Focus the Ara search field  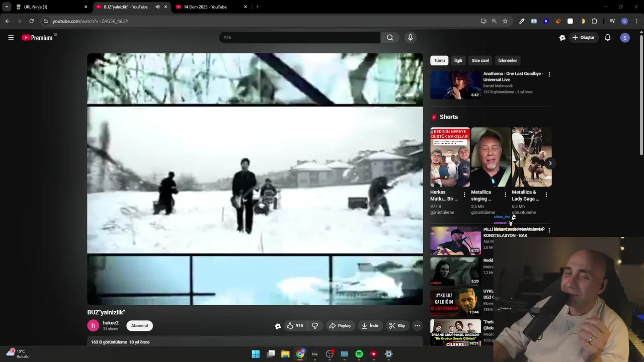(x=299, y=37)
